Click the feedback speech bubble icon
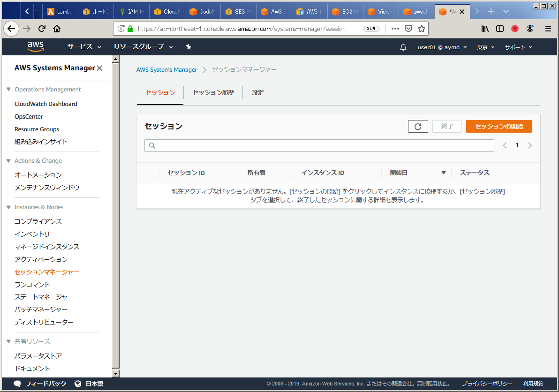 point(17,384)
